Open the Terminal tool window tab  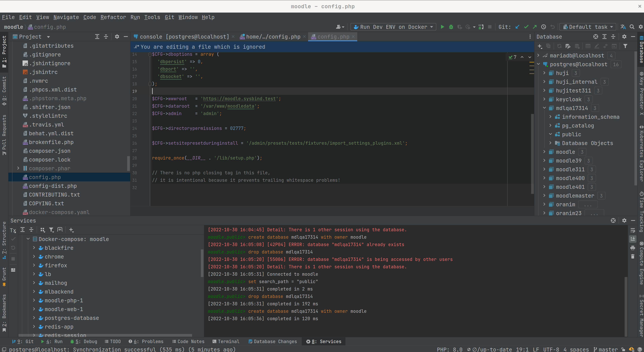pos(226,341)
